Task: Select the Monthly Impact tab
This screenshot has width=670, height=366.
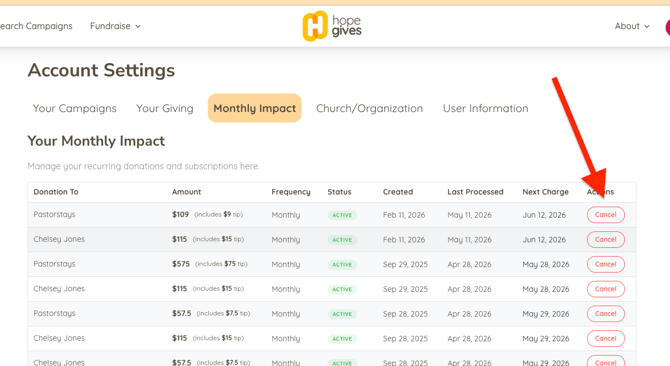Action: pyautogui.click(x=255, y=108)
